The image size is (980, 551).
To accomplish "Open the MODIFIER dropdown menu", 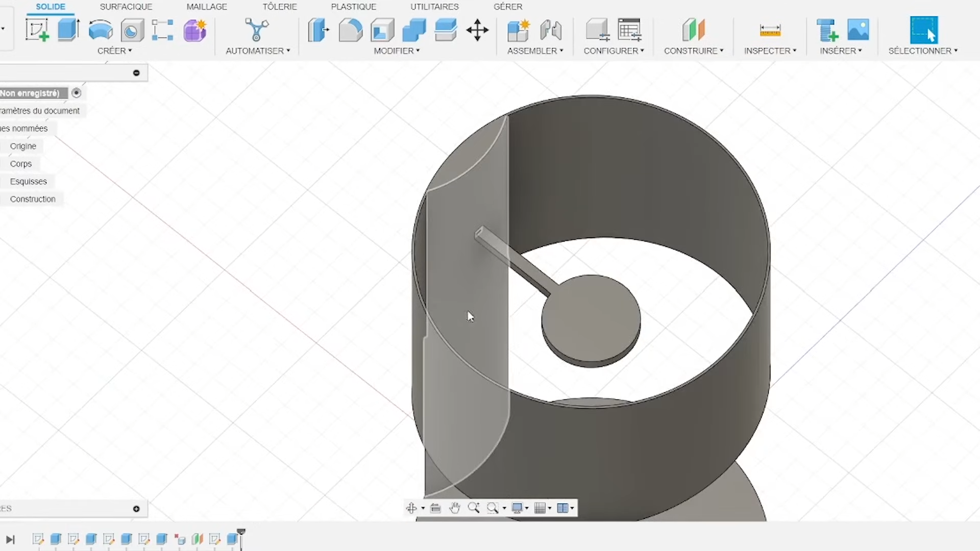I will 397,51.
